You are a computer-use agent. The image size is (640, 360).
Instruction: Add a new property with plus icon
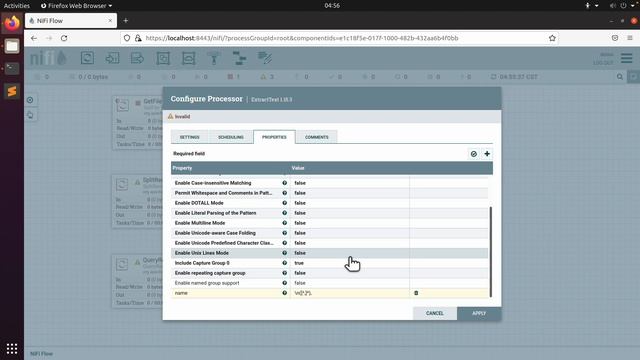tap(487, 154)
